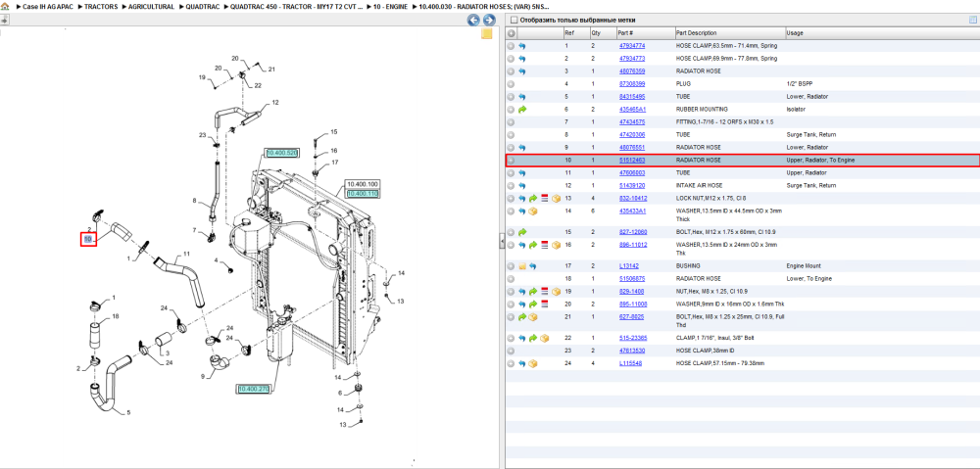Click the blue arrow icon on bushing row 17
The width and height of the screenshot is (980, 469).
tap(533, 265)
